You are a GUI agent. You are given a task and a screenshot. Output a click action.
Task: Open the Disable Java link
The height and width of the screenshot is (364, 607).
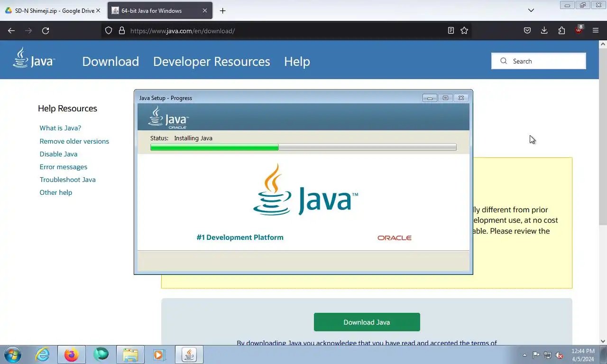point(58,154)
